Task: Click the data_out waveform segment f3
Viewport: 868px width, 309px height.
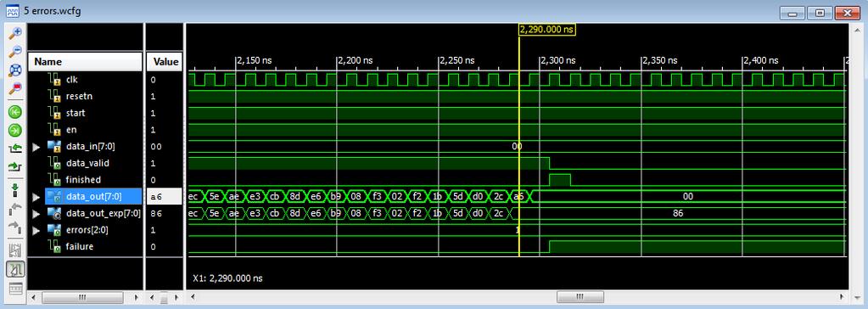Action: (377, 196)
